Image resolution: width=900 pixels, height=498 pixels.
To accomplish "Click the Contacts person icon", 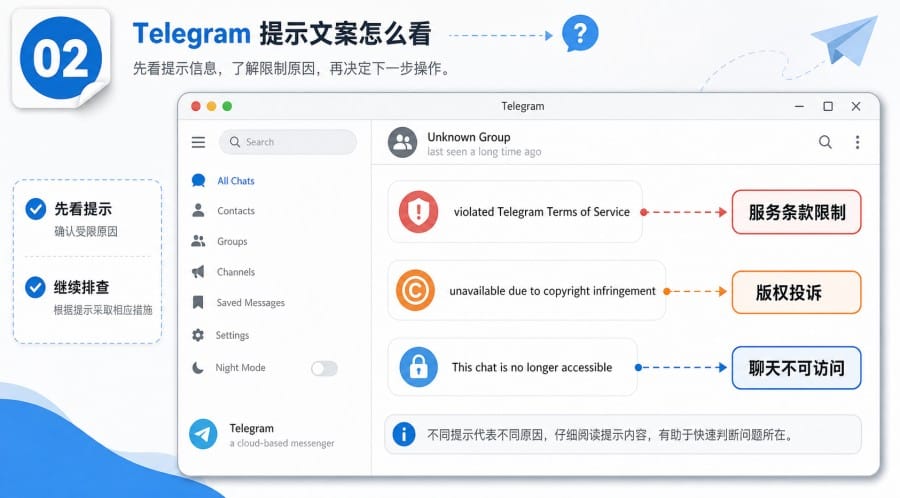I will click(198, 211).
